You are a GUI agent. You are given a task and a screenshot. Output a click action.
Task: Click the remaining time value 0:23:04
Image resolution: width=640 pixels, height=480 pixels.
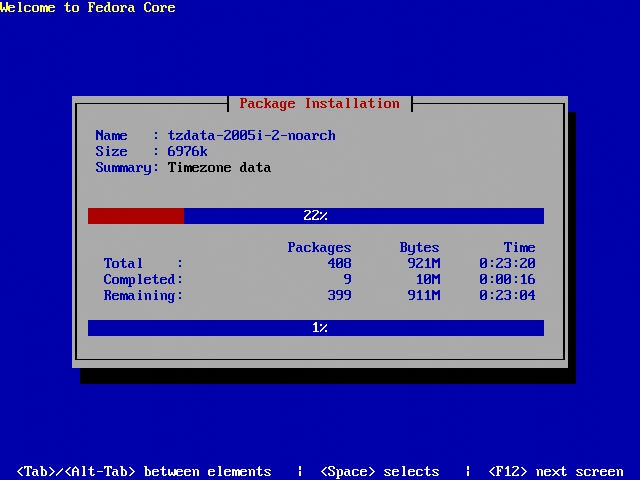tap(507, 295)
